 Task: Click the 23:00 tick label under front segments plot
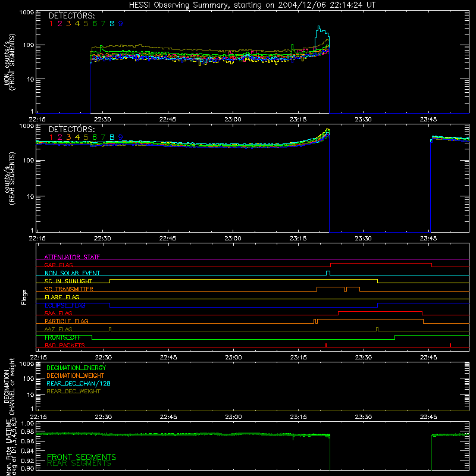(233, 120)
